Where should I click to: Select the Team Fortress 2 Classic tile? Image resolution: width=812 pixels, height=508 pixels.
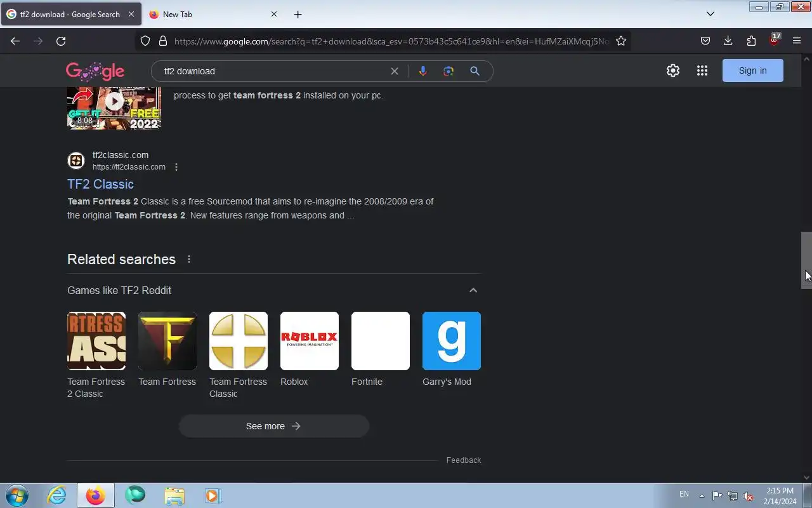(96, 356)
